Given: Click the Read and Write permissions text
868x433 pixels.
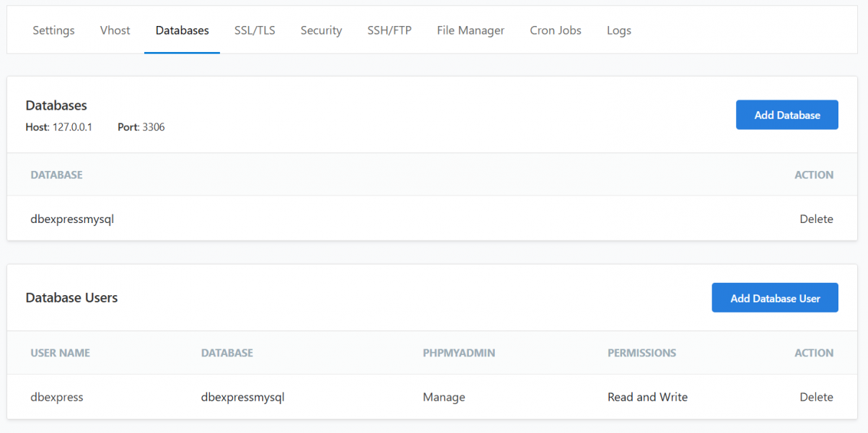Looking at the screenshot, I should point(647,397).
